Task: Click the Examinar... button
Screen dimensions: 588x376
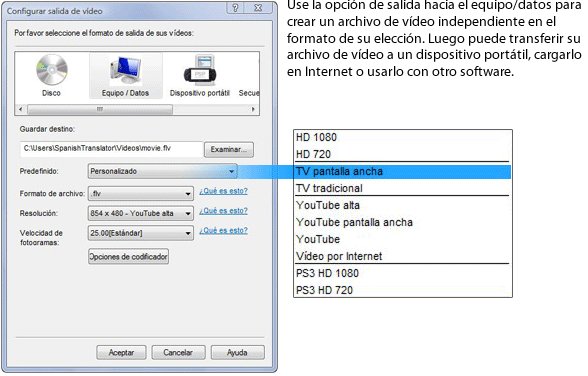Action: click(229, 150)
